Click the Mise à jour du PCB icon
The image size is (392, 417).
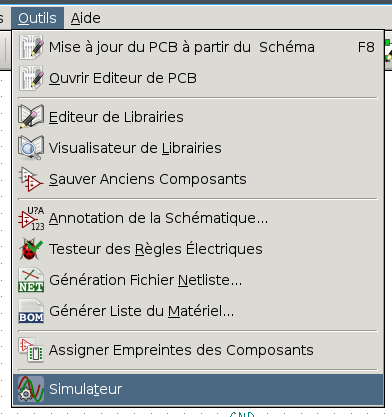coord(31,47)
